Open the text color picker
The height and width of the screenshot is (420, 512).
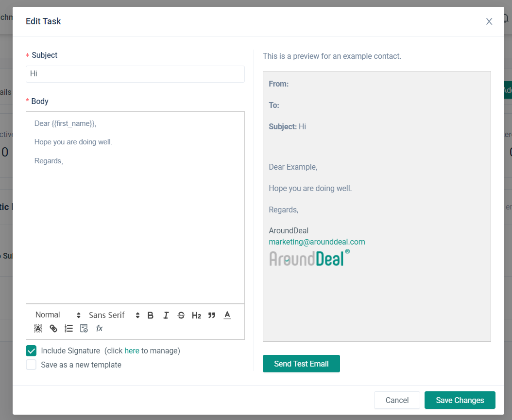227,315
